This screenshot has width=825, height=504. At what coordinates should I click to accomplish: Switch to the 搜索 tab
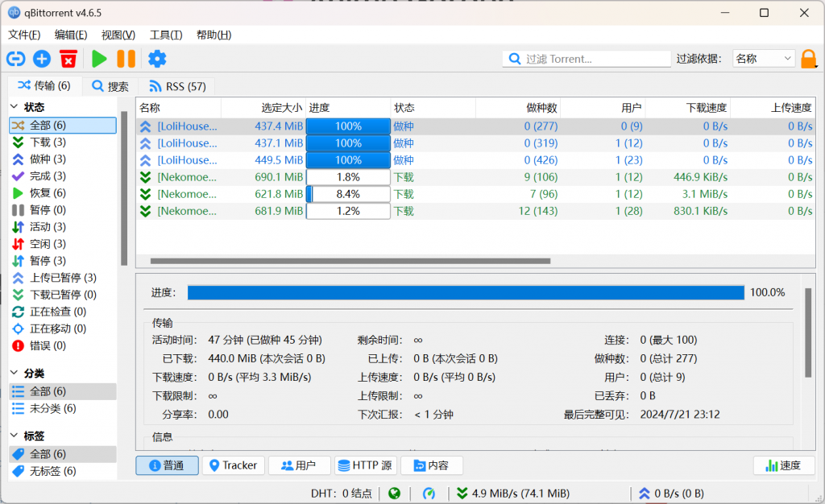click(110, 86)
